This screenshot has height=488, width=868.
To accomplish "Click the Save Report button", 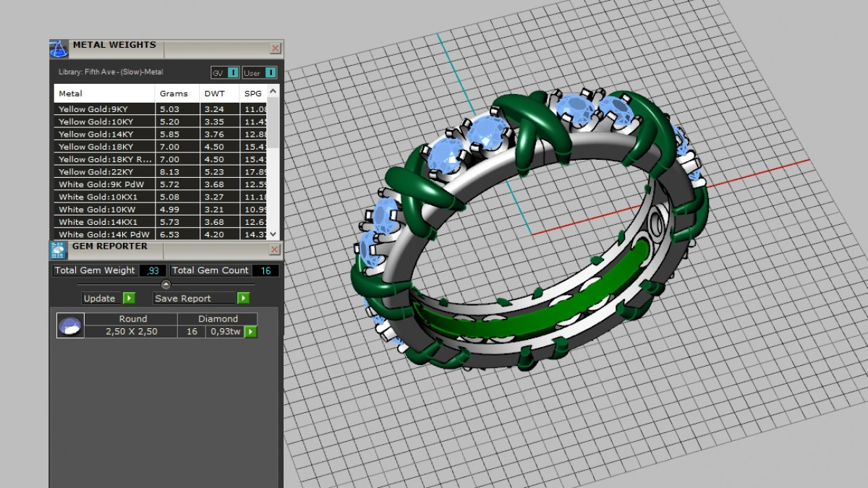I will (x=201, y=299).
